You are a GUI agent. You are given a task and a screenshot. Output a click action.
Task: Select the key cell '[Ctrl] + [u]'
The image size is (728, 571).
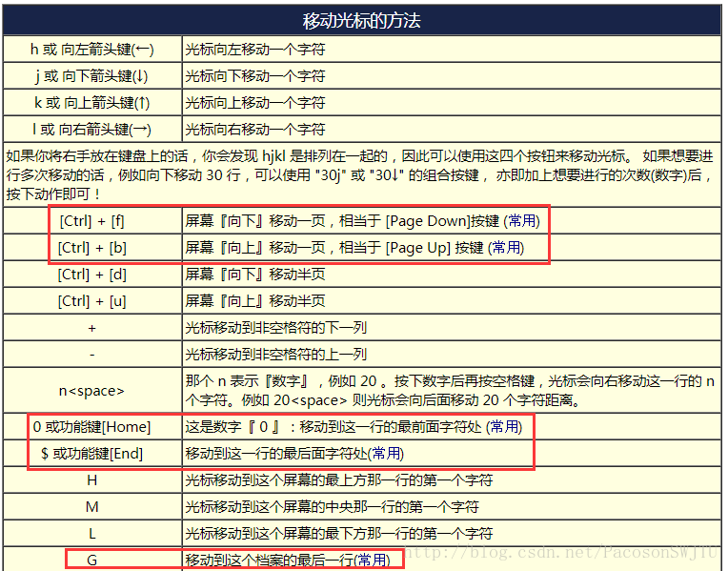pyautogui.click(x=92, y=301)
